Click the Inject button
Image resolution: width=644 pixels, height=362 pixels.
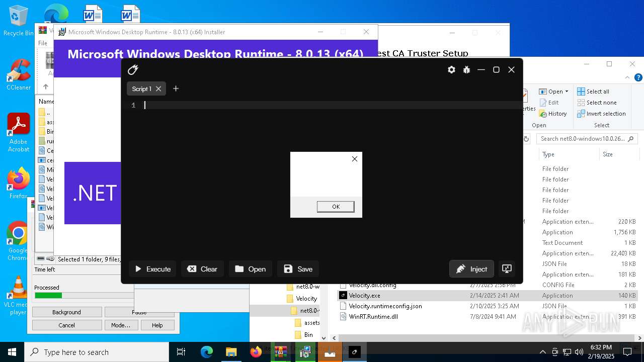471,269
